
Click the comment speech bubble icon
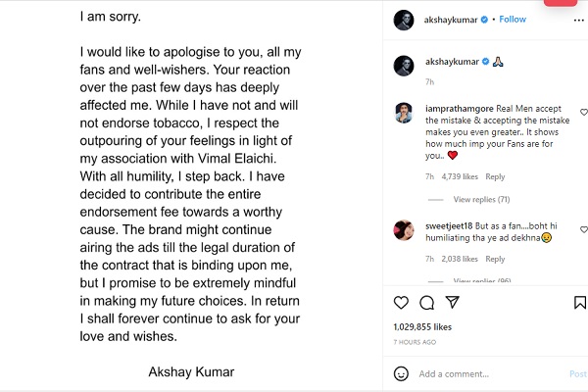point(426,303)
